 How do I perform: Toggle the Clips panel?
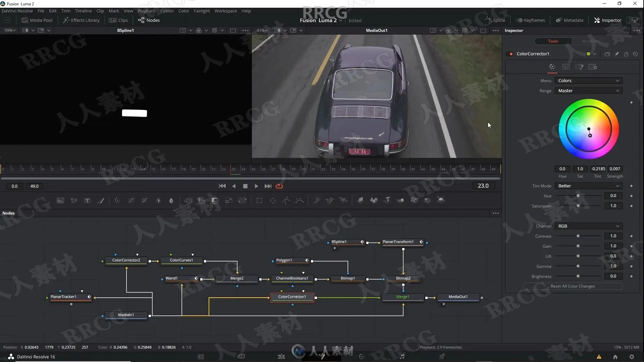coord(118,20)
